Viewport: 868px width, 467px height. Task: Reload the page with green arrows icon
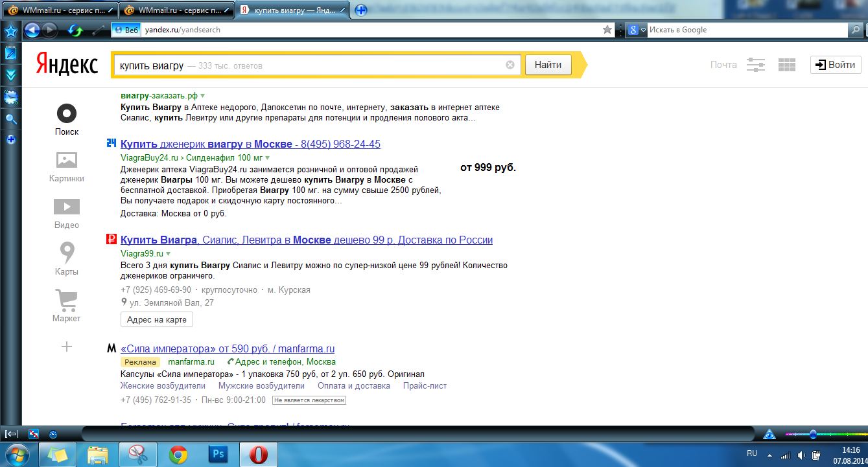coord(75,30)
